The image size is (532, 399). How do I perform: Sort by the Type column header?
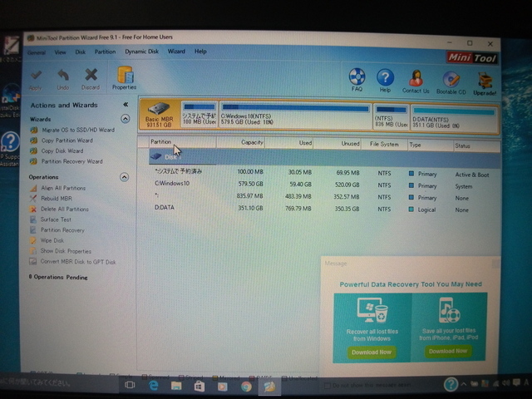431,145
